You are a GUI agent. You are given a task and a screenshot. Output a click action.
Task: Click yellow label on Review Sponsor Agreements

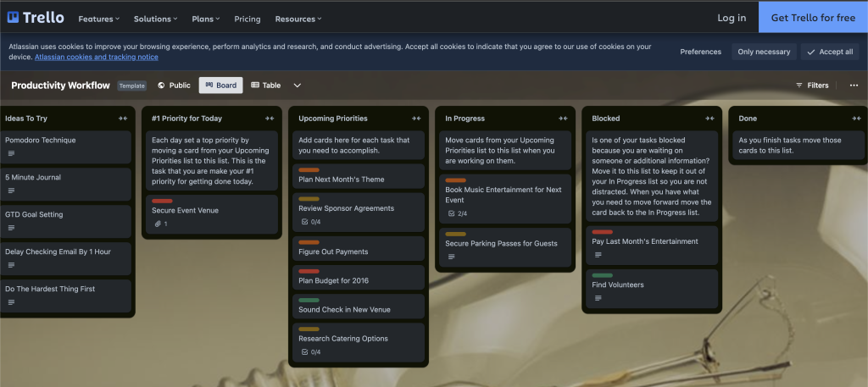tap(309, 198)
